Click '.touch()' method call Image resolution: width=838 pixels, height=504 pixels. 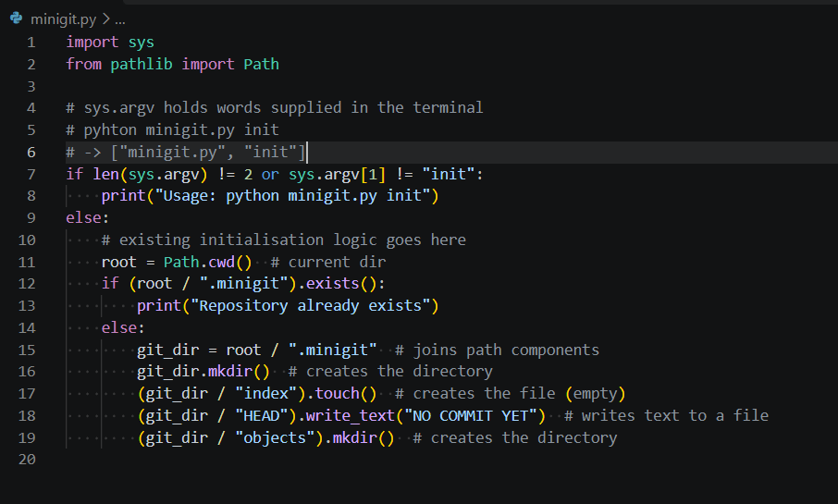[341, 393]
